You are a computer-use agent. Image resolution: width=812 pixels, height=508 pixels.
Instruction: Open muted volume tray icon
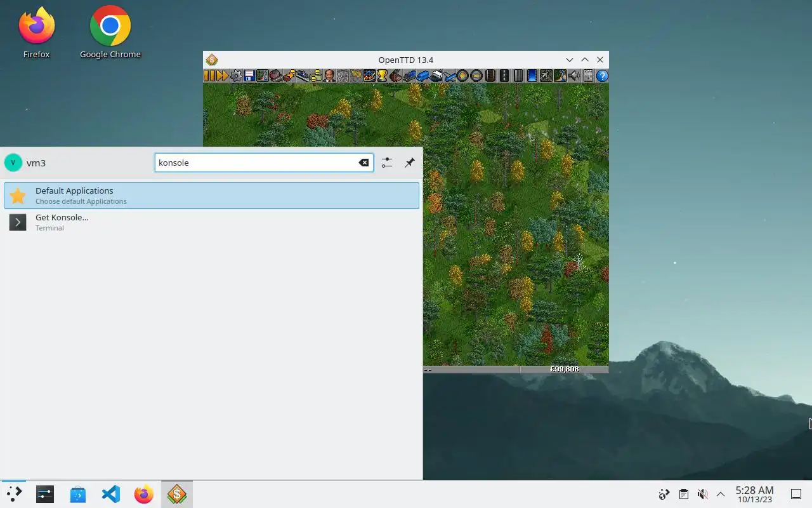[x=702, y=494]
